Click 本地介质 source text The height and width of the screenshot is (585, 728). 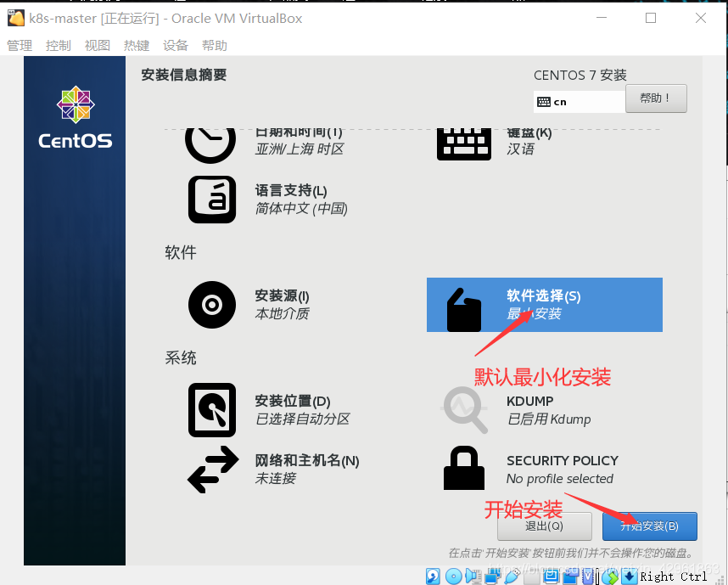point(282,313)
